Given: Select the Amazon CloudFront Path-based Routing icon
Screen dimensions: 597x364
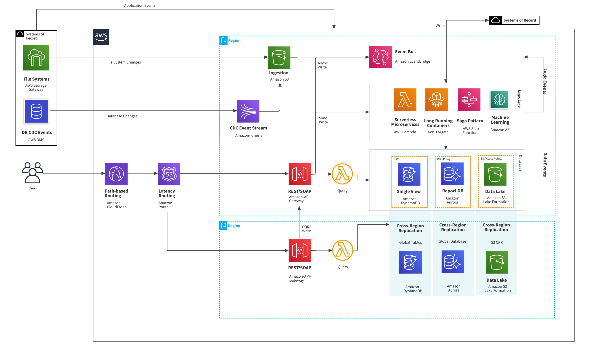Looking at the screenshot, I should pyautogui.click(x=116, y=174).
